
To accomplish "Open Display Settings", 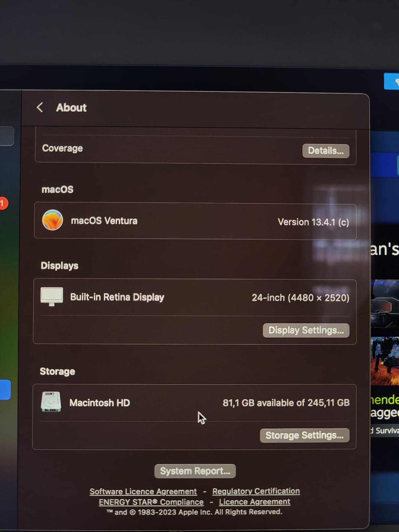I will [x=306, y=330].
